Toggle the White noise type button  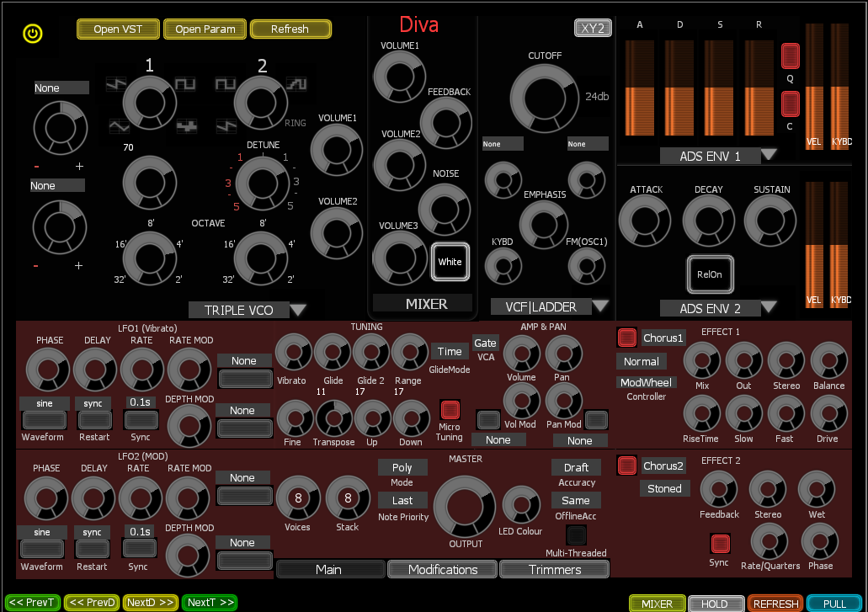pos(450,262)
